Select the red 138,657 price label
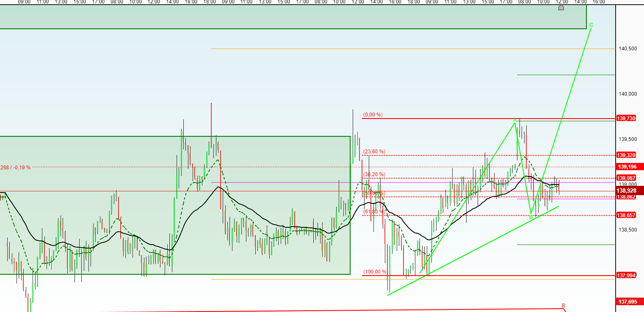The image size is (644, 312). tap(626, 215)
